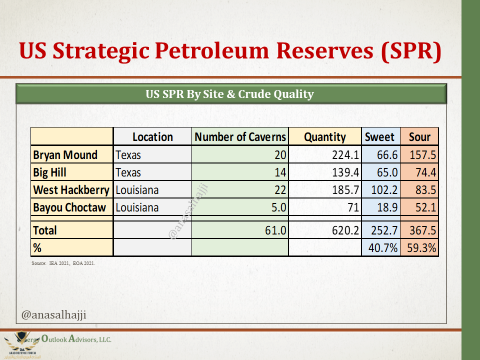Screen dimensions: 480x360
Task: Click the West Hackberry row label
Action: click(72, 190)
